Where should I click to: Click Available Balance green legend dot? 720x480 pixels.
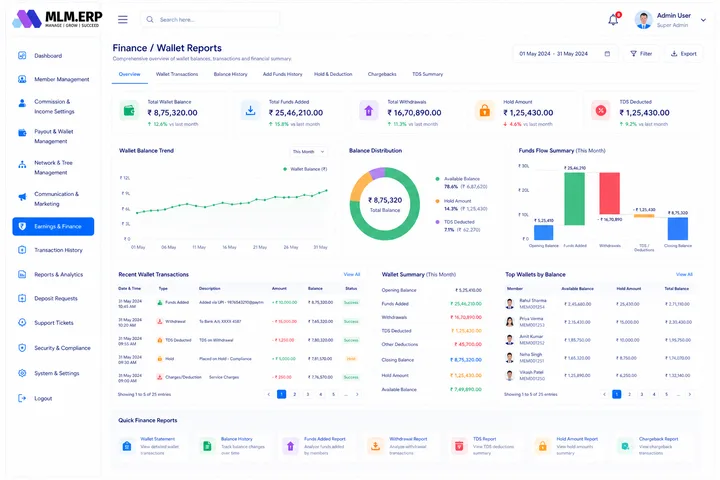coord(437,179)
